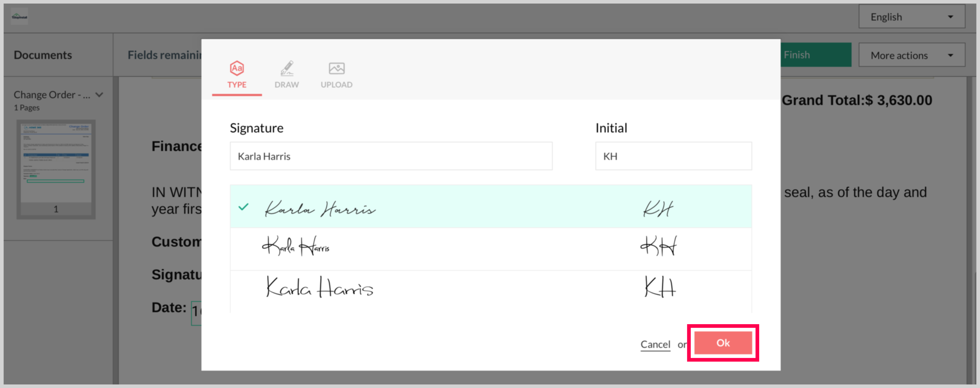This screenshot has height=388, width=980.
Task: Open the English language dropdown
Action: [x=912, y=17]
